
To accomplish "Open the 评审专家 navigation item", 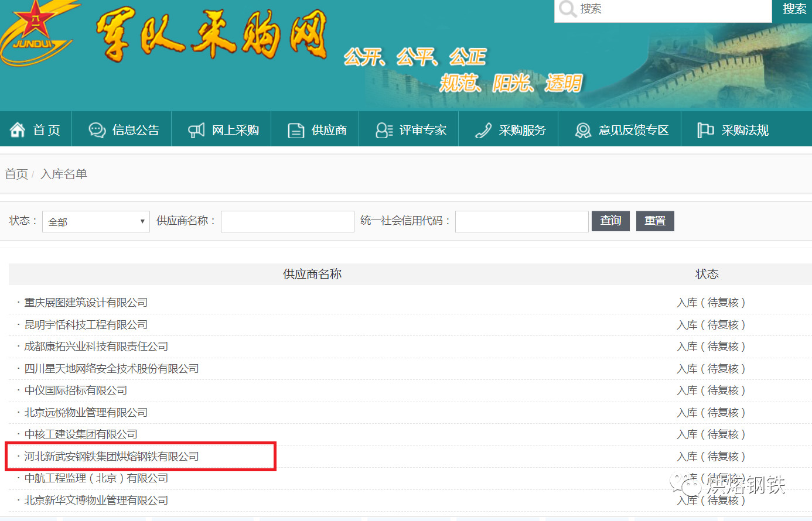I will click(409, 129).
